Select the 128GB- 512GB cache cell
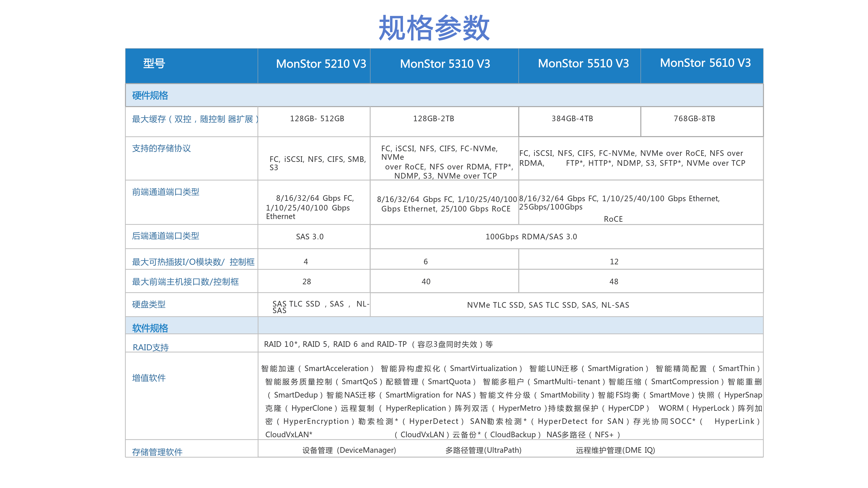 tap(314, 122)
